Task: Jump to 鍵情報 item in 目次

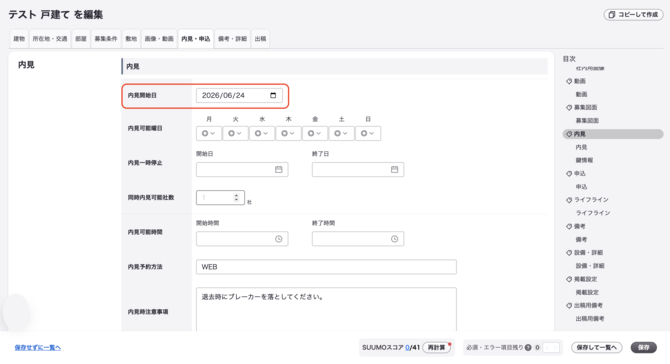Action: (x=584, y=161)
